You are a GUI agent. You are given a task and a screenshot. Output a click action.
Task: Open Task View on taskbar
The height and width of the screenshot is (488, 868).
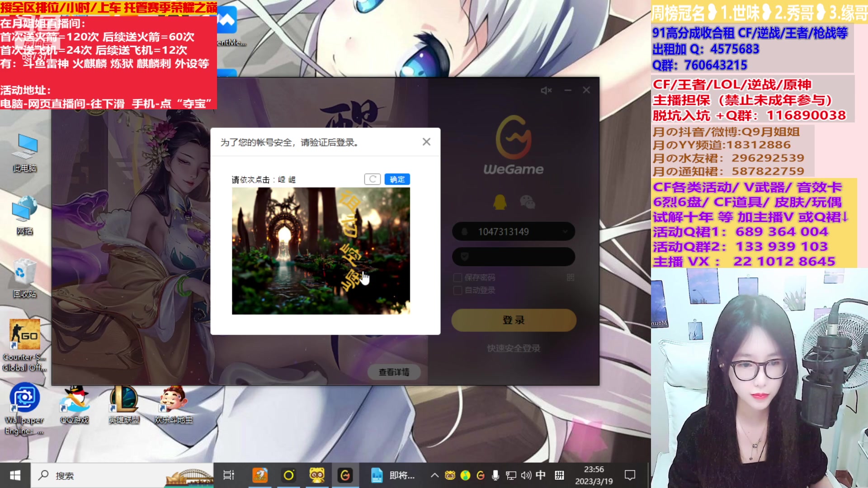coord(229,475)
